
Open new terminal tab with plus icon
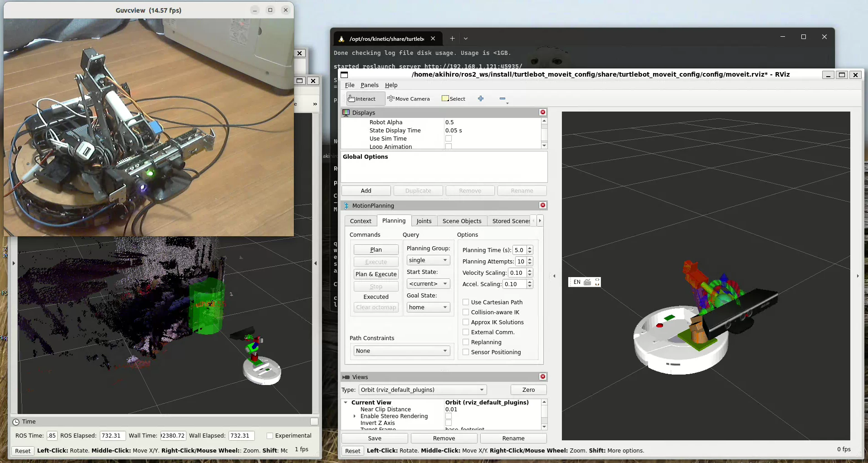click(452, 39)
